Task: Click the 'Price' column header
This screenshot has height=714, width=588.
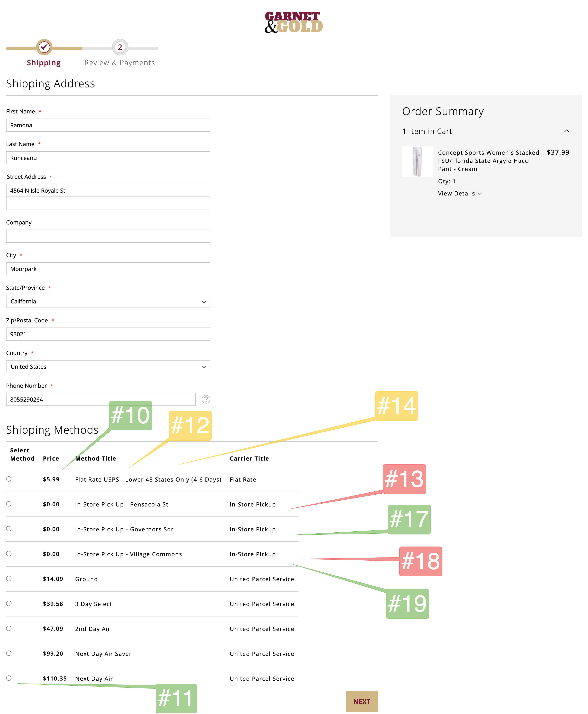Action: (x=51, y=458)
